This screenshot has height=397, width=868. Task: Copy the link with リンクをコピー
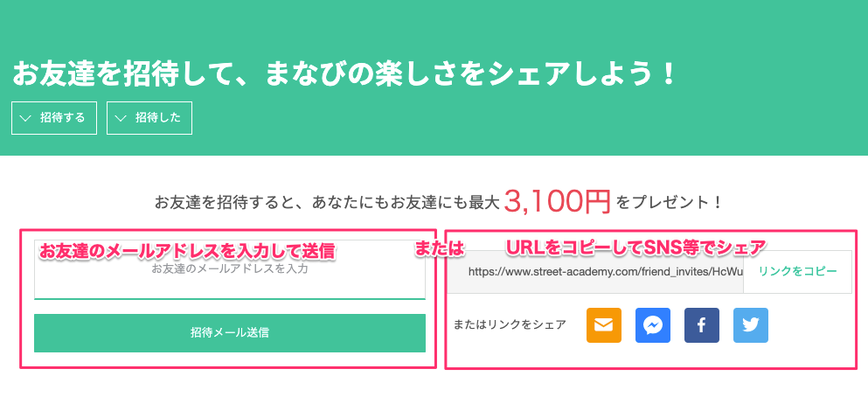[x=798, y=272]
